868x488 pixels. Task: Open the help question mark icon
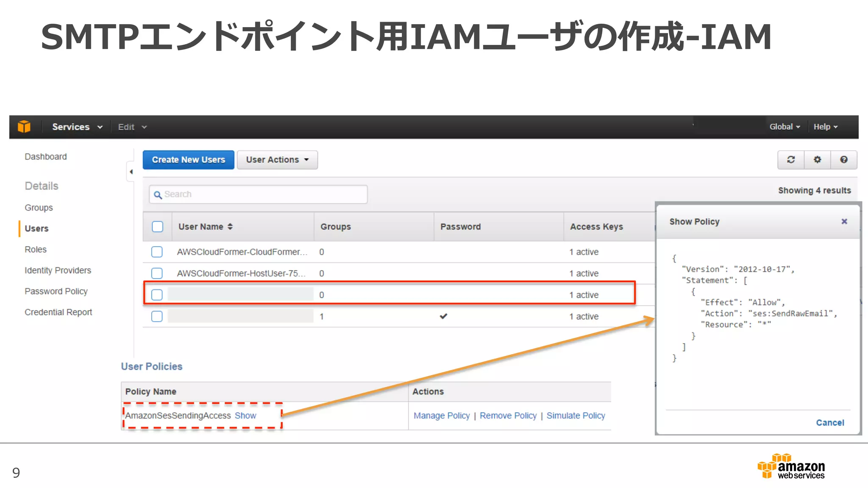844,160
